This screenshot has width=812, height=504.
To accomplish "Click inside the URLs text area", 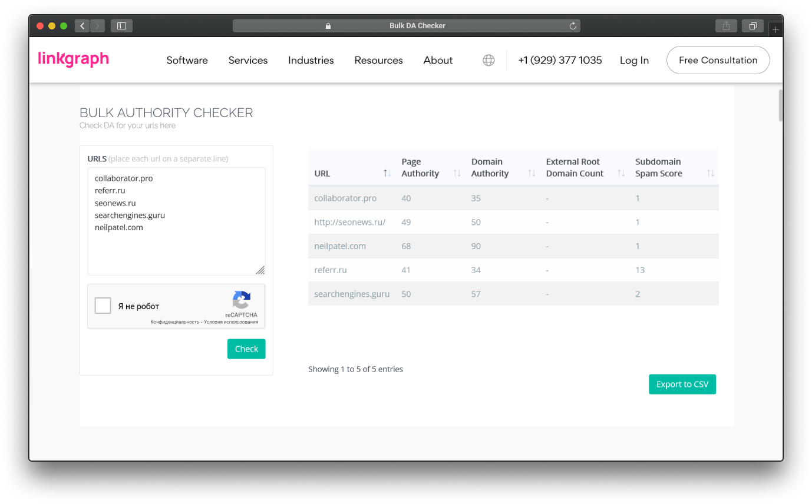I will click(176, 247).
